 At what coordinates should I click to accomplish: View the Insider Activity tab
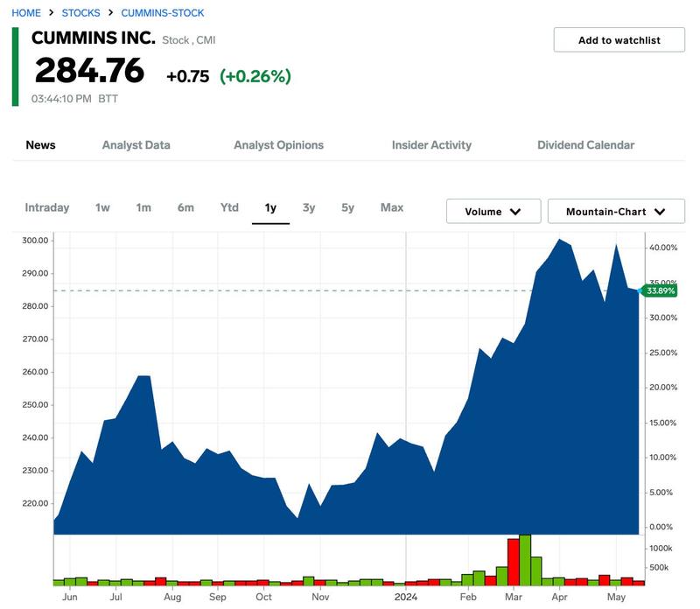coord(431,145)
